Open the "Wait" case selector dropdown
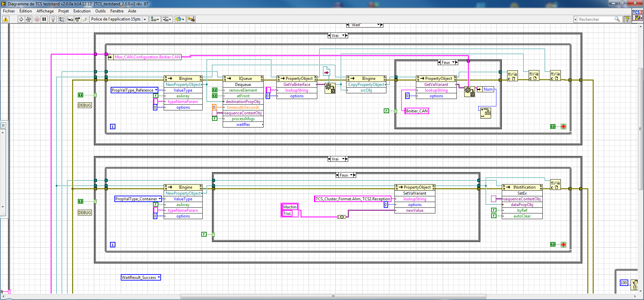This screenshot has width=644, height=300. [x=379, y=25]
